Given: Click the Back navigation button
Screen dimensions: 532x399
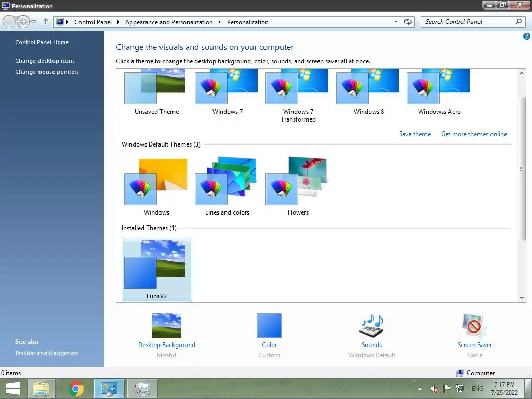Looking at the screenshot, I should coord(9,22).
